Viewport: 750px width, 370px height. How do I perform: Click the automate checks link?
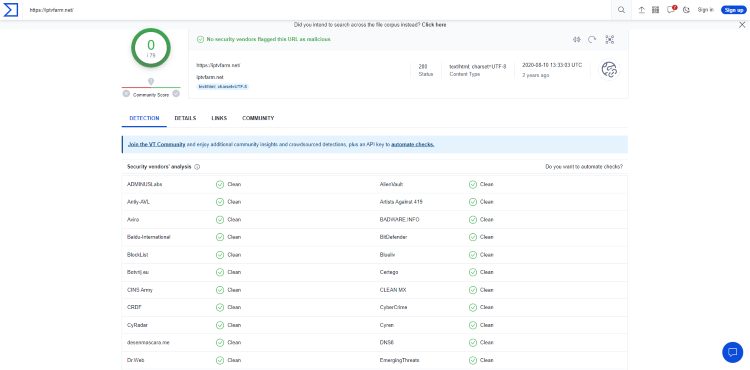413,144
